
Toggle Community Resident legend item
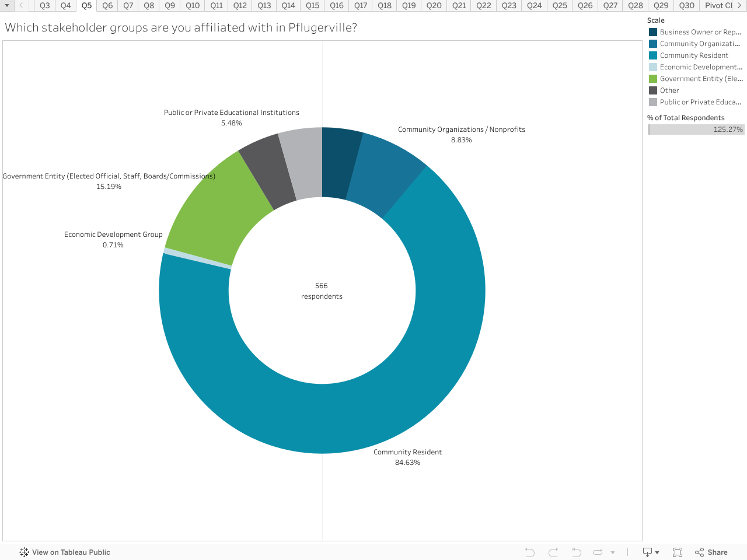point(694,55)
